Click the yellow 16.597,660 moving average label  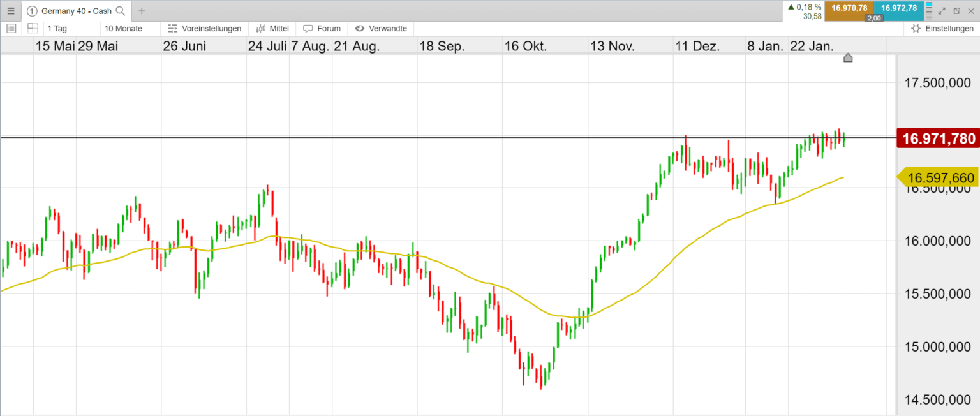click(937, 177)
